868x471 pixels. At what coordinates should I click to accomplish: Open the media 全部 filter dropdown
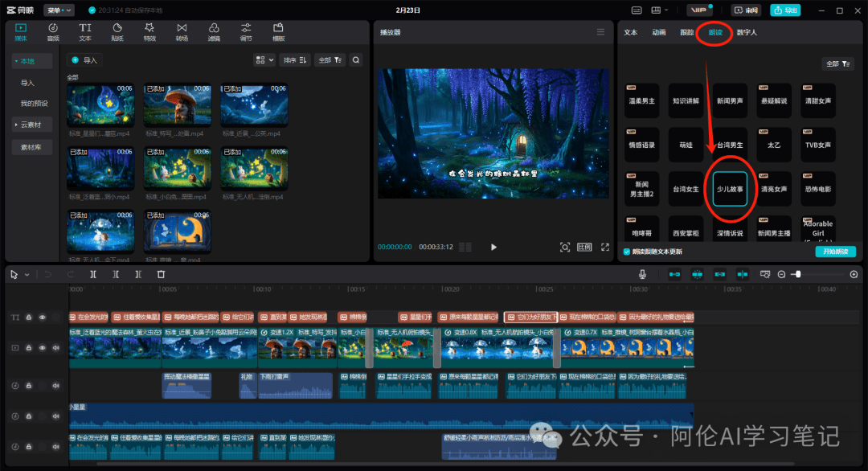[x=330, y=59]
